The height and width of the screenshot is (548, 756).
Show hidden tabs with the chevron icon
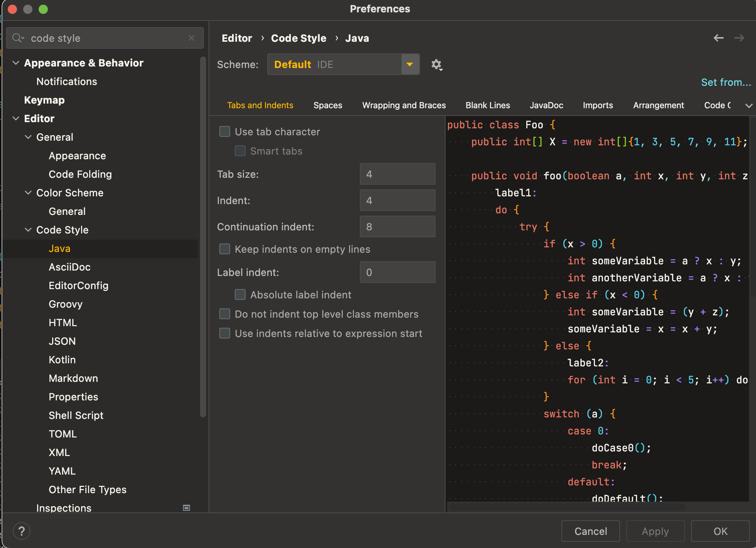(x=748, y=106)
